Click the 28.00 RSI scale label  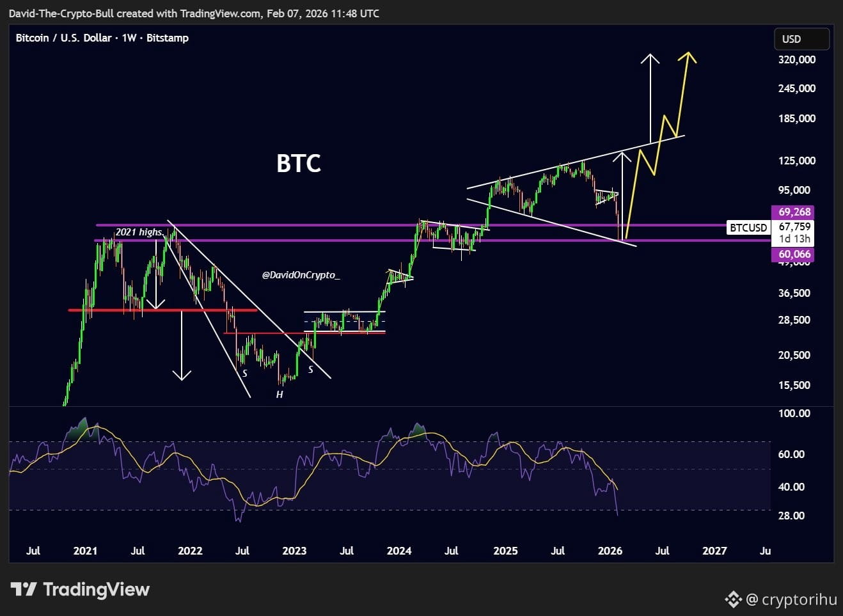click(791, 516)
